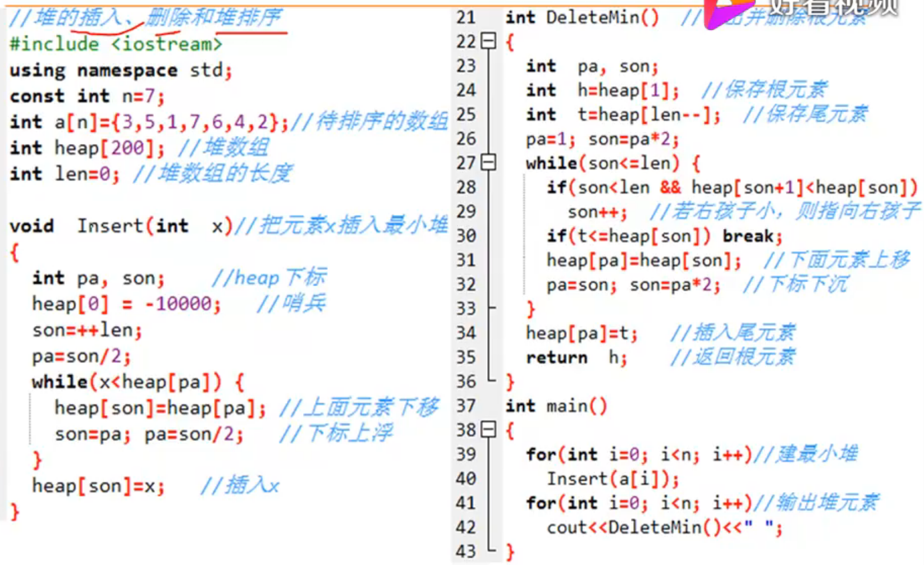Collapse the while loop fold at line 27
The width and height of the screenshot is (924, 565).
tap(489, 163)
